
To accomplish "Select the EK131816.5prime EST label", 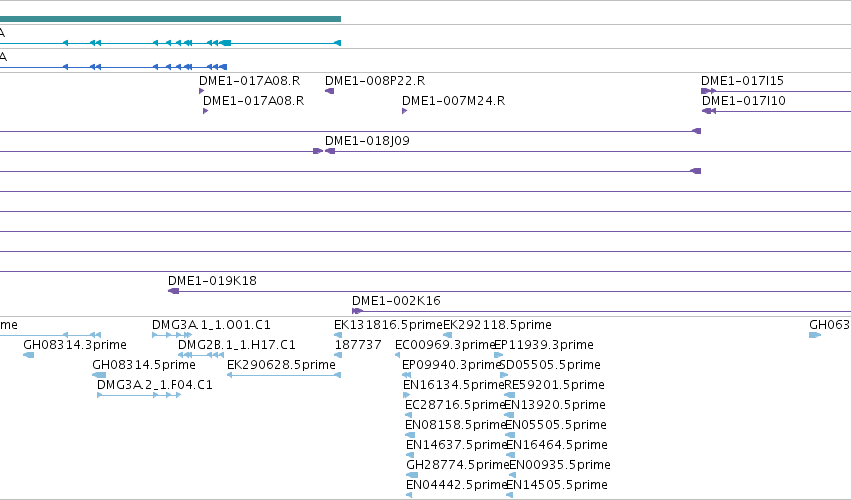I will (x=388, y=325).
